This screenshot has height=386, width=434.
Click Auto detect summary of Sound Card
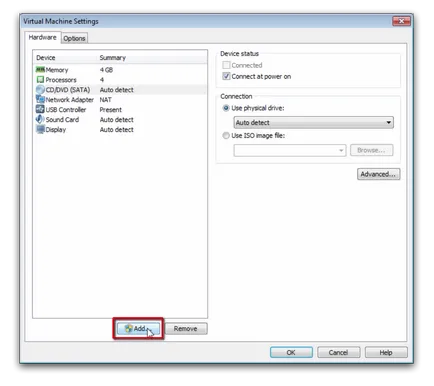tap(117, 120)
